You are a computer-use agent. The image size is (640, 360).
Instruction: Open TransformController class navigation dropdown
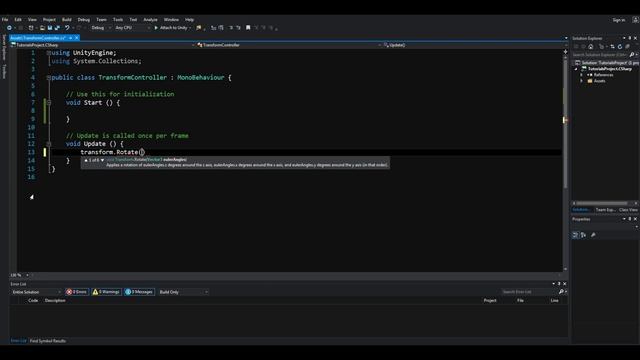coord(289,45)
